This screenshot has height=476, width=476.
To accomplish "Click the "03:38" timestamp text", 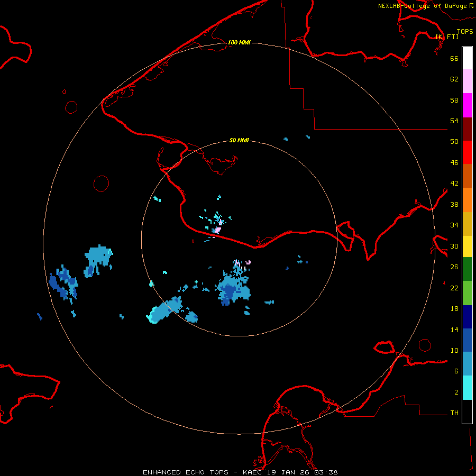I will 326,472.
